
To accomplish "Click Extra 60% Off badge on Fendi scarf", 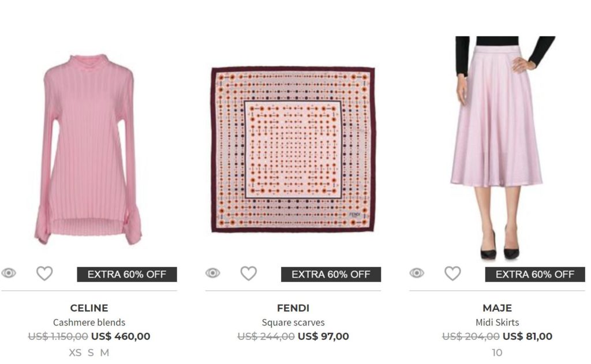I will point(331,275).
